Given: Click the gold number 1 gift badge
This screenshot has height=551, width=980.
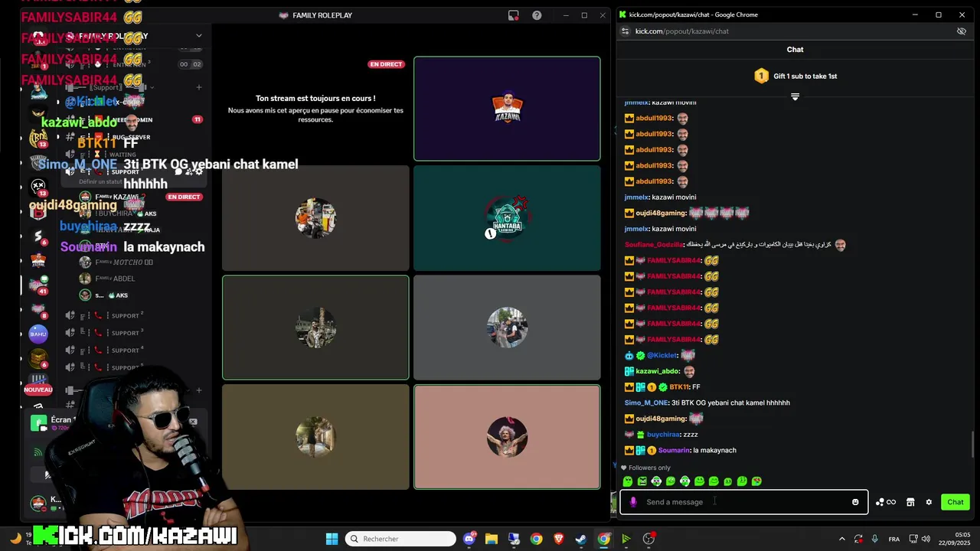Looking at the screenshot, I should pos(761,76).
